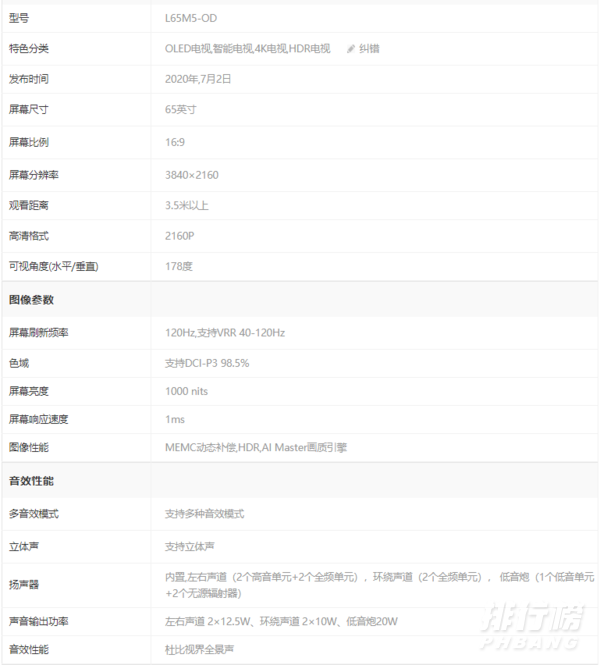
Task: Select the 2160P value
Action: 179,236
